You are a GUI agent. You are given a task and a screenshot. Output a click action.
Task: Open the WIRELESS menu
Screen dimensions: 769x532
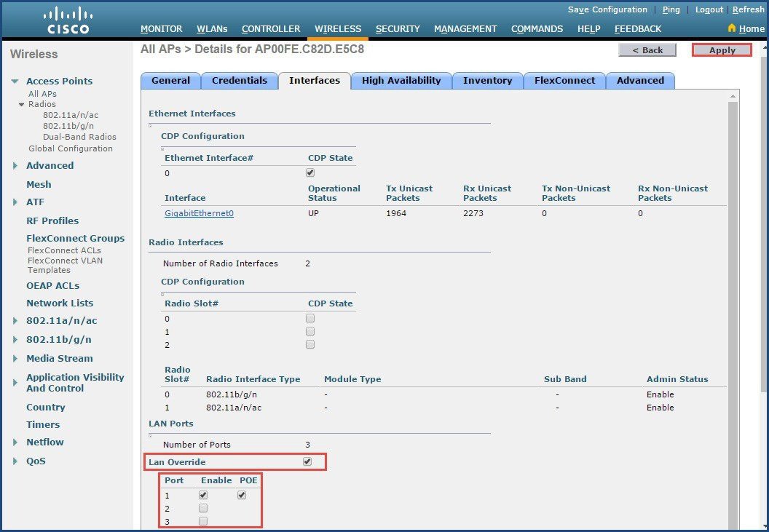tap(338, 29)
